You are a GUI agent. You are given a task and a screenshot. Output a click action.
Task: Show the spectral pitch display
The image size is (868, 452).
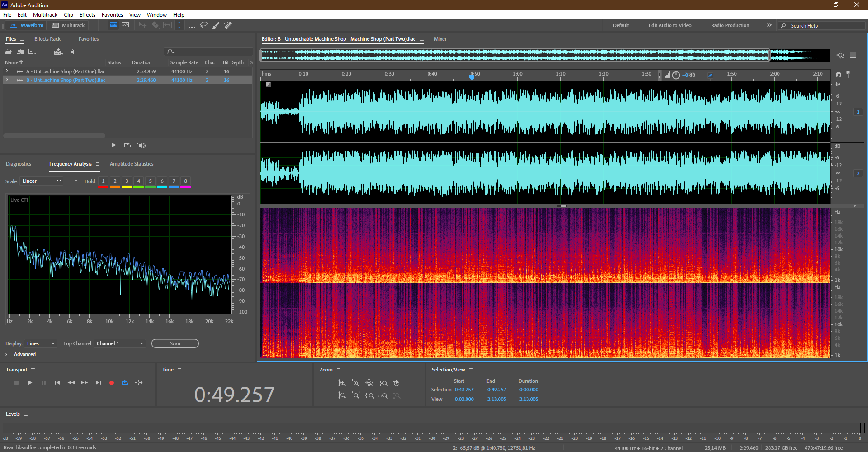coord(125,25)
